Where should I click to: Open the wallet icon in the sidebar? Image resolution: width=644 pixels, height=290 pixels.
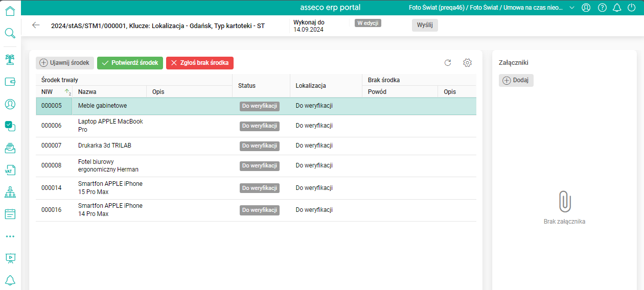tap(10, 82)
